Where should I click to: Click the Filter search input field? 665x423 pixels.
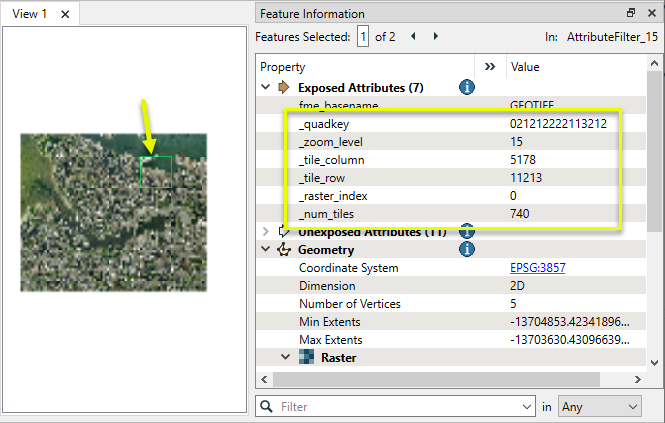400,407
